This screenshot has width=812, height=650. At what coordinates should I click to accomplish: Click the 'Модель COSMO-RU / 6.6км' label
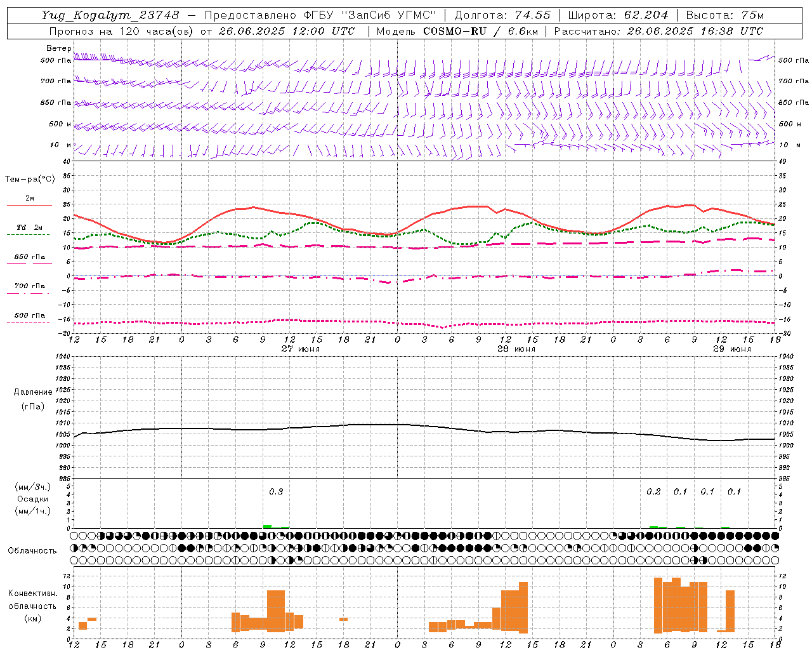click(x=457, y=31)
